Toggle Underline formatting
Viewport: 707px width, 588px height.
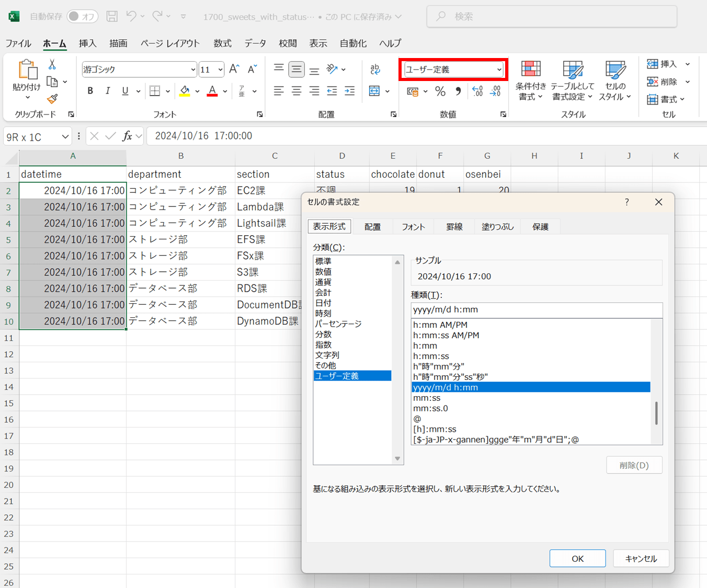pos(125,91)
